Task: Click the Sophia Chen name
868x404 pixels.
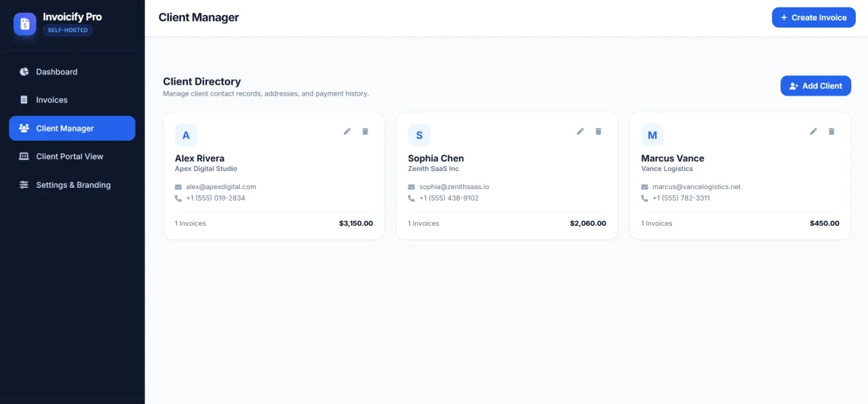Action: tap(436, 159)
